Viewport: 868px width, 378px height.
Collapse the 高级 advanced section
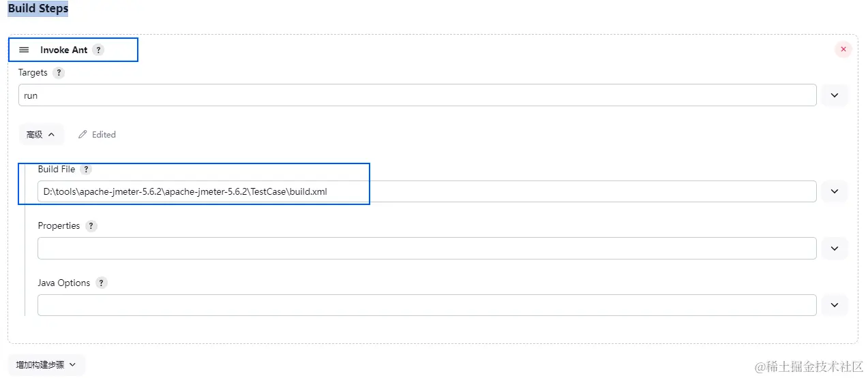point(41,135)
